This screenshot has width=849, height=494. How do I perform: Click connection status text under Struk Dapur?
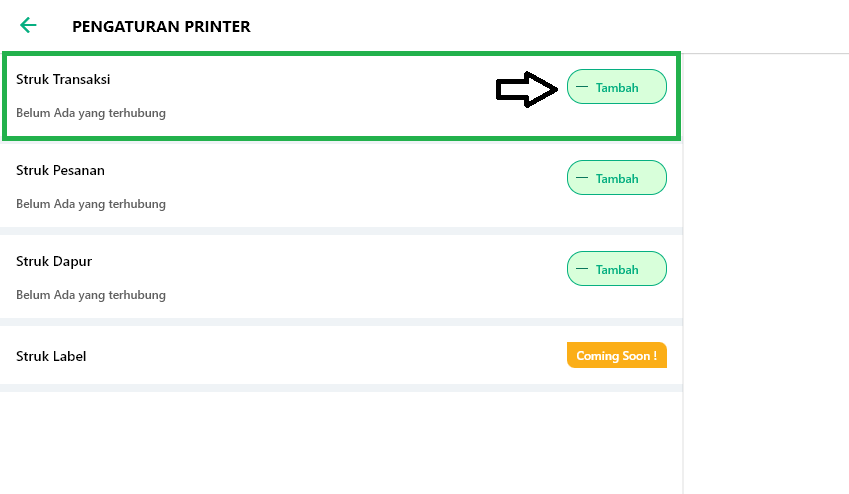point(91,295)
